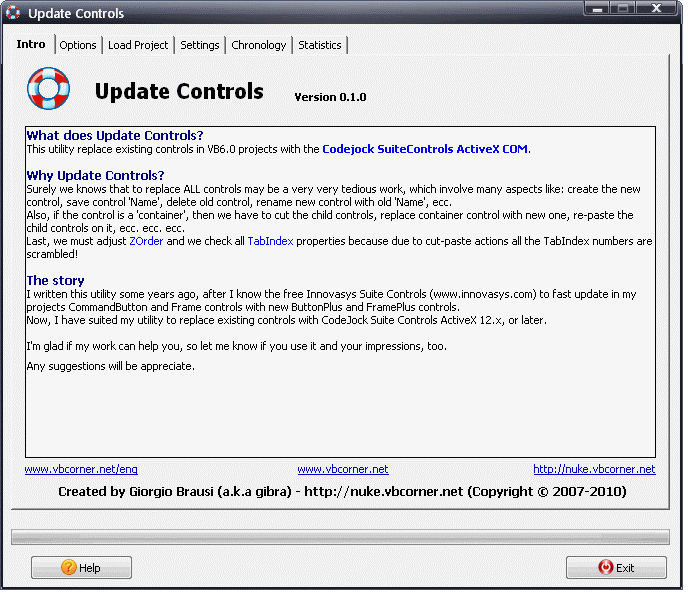The image size is (689, 595).
Task: Open the www.vbcorner.net/eng link
Action: coord(81,469)
